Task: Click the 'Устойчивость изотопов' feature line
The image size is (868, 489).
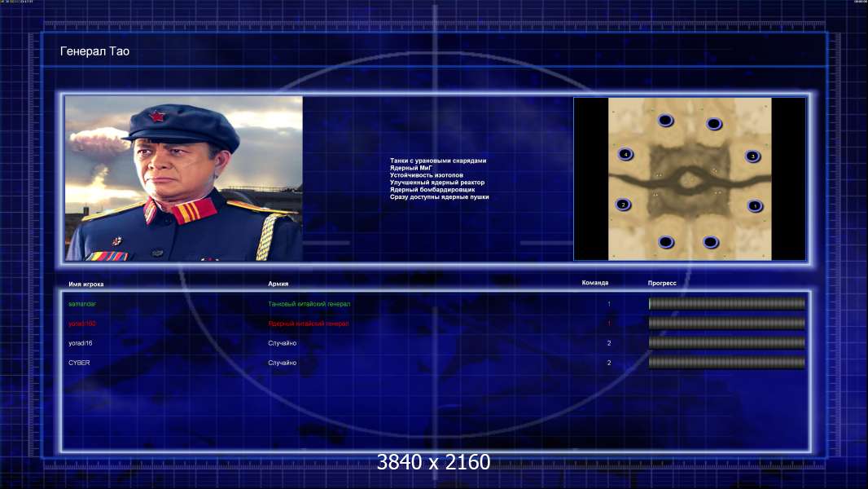Action: click(426, 175)
